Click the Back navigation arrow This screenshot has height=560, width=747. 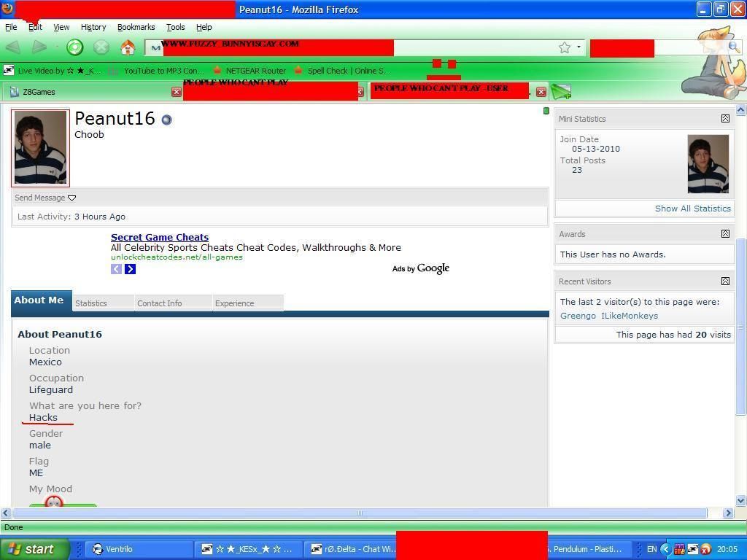point(13,48)
